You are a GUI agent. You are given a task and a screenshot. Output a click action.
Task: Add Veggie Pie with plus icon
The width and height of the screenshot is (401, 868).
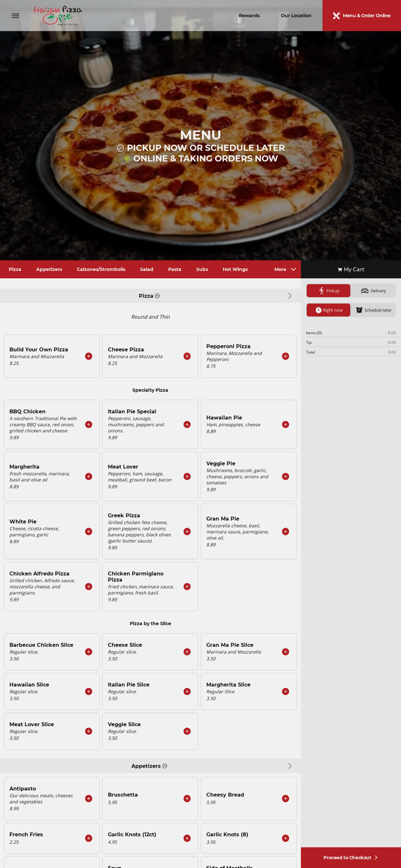286,477
